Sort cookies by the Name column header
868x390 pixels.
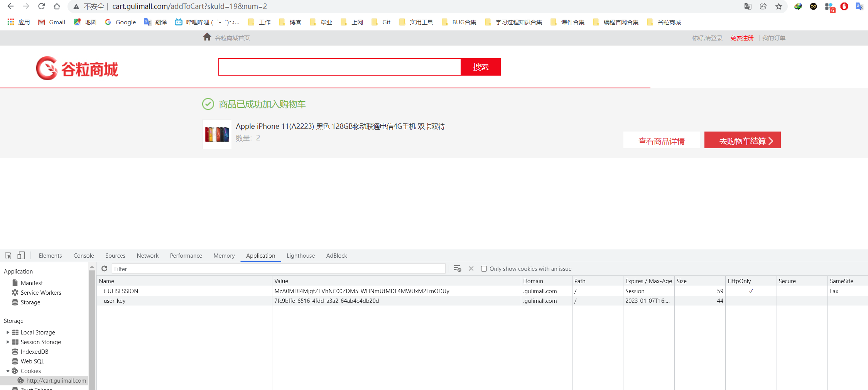point(184,281)
